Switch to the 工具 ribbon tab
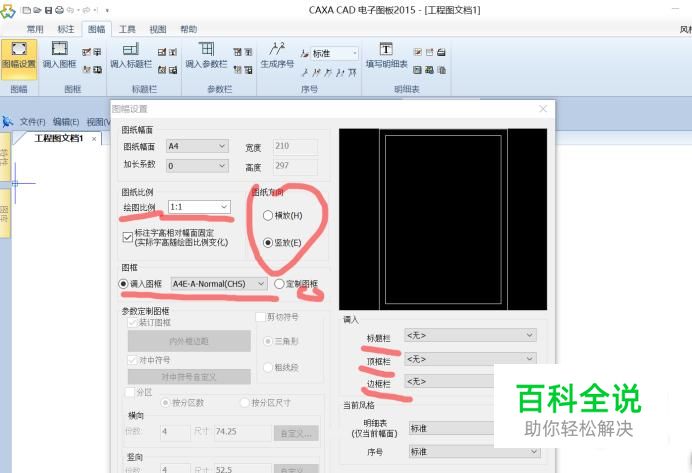The height and width of the screenshot is (473, 692). [x=127, y=29]
